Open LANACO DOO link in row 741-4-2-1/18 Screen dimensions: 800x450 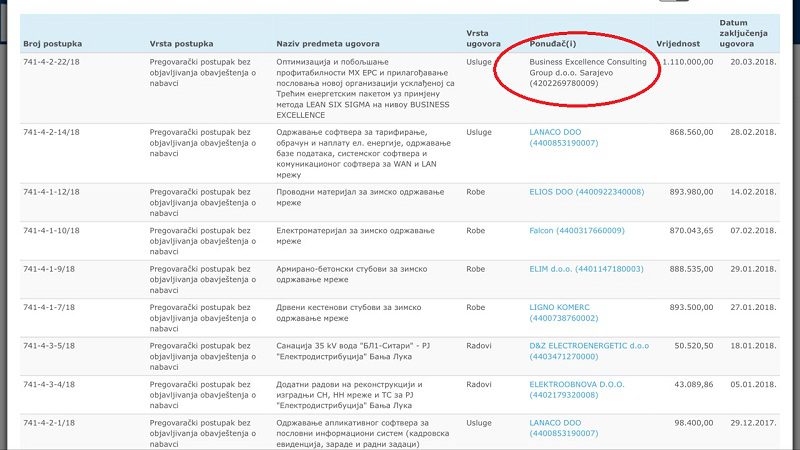[563, 428]
